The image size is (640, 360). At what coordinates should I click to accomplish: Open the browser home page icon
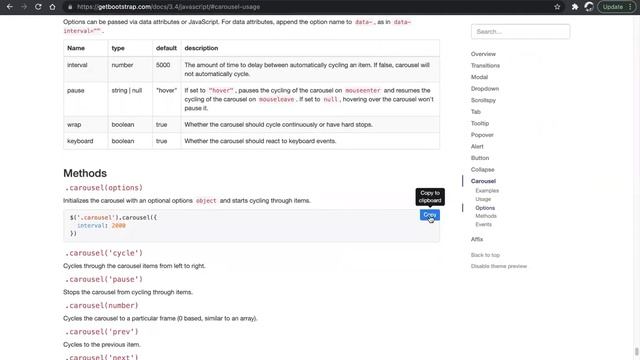52,7
